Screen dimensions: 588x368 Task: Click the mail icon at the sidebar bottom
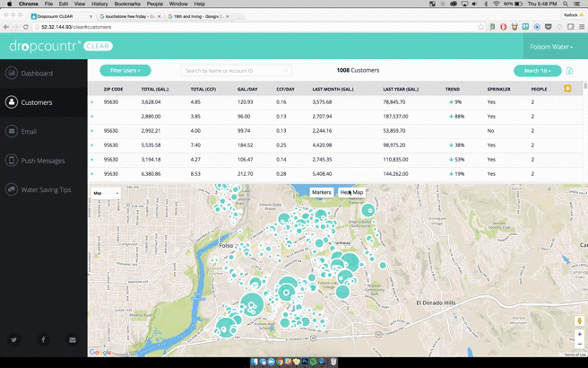tap(73, 340)
